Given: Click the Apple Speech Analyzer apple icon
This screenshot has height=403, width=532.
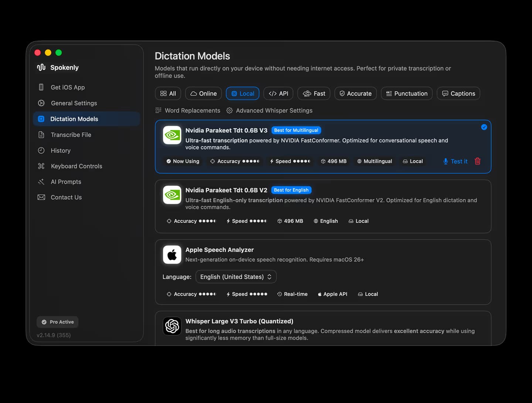Looking at the screenshot, I should click(x=172, y=254).
